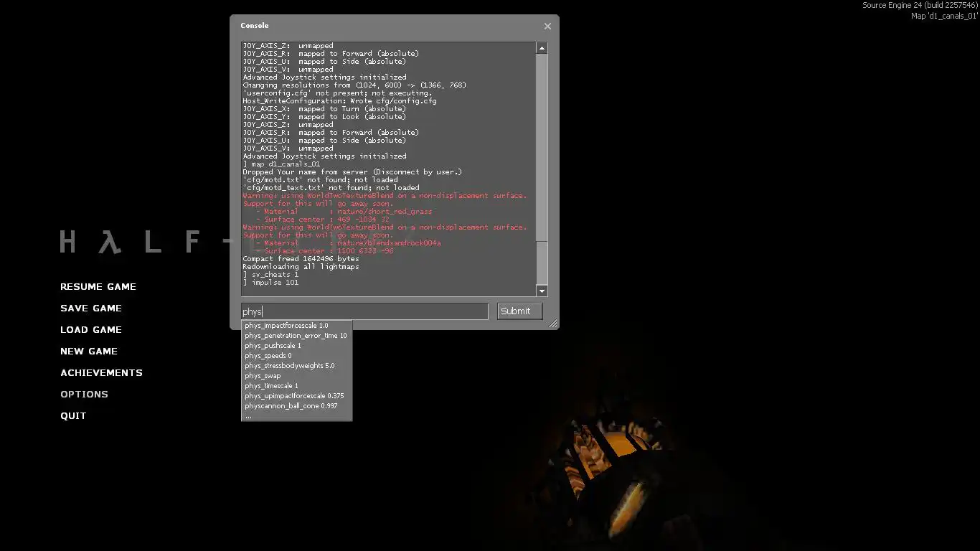
Task: Click the console scrollbar up arrow
Action: click(542, 48)
